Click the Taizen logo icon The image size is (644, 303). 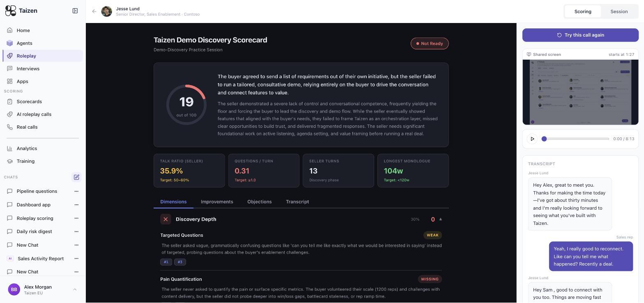tap(11, 11)
